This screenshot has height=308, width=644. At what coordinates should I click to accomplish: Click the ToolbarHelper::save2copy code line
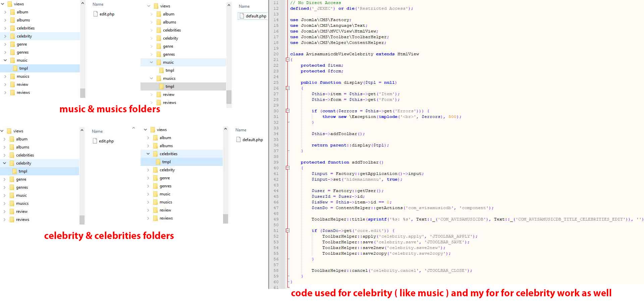[x=386, y=253]
